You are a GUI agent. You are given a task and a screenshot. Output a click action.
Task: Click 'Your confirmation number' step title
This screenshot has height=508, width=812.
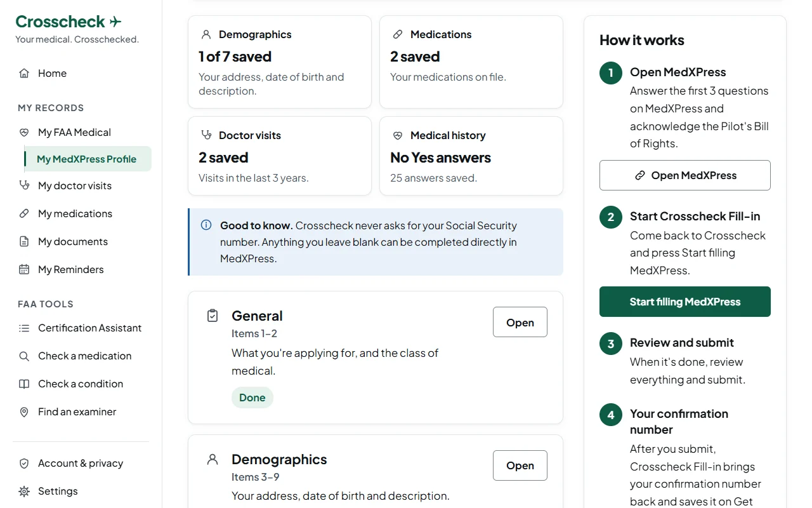tap(679, 422)
